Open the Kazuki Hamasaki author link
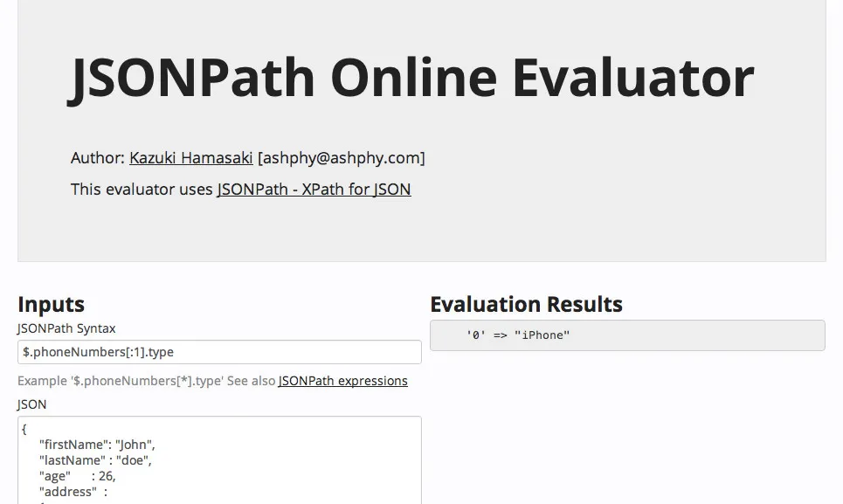The image size is (843, 504). pos(190,158)
